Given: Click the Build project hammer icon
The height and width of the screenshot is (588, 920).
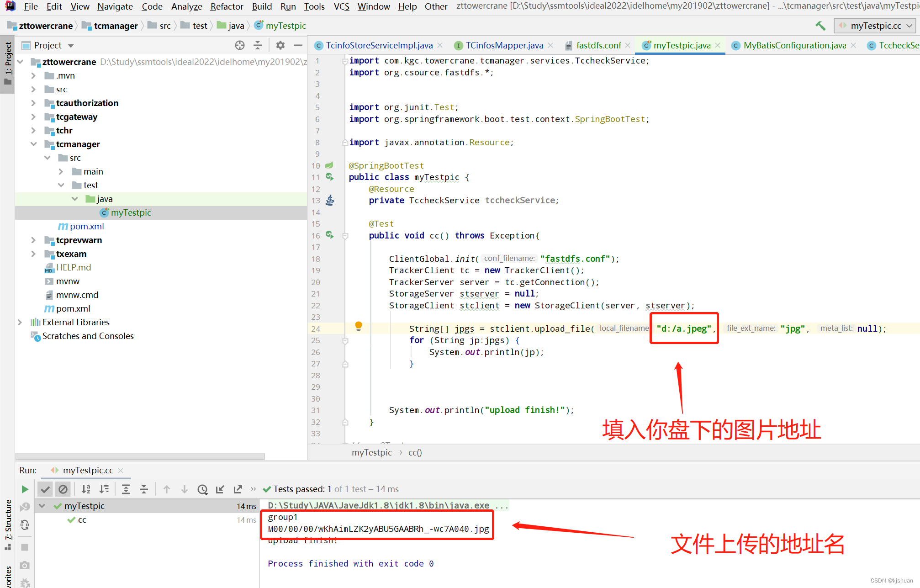Looking at the screenshot, I should coord(820,26).
